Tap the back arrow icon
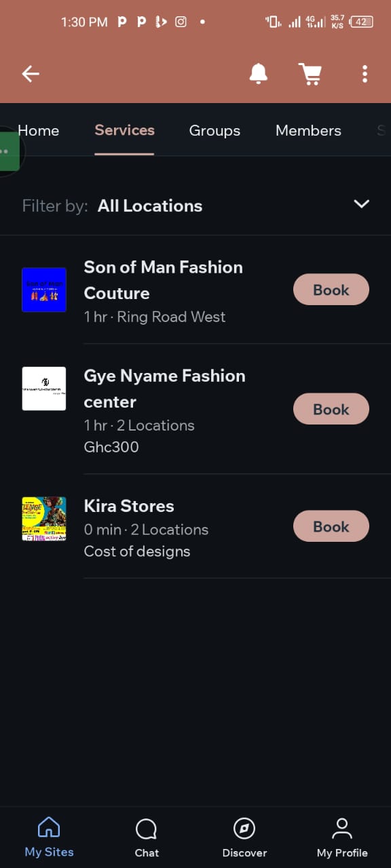 (x=31, y=74)
